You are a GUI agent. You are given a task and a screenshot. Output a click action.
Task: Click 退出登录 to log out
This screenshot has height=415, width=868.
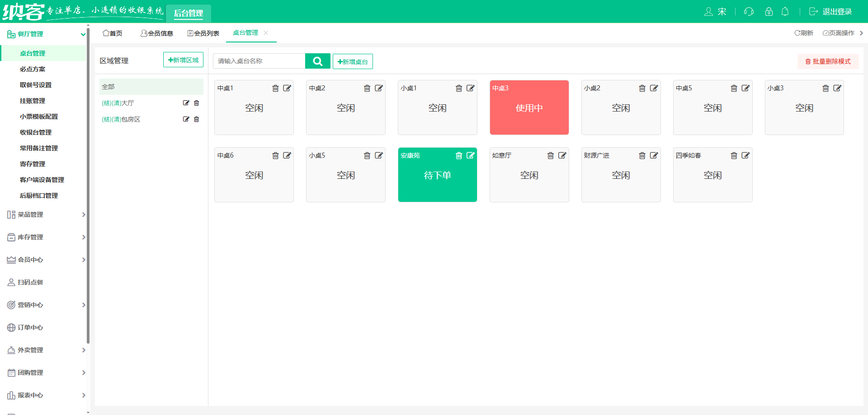[830, 12]
